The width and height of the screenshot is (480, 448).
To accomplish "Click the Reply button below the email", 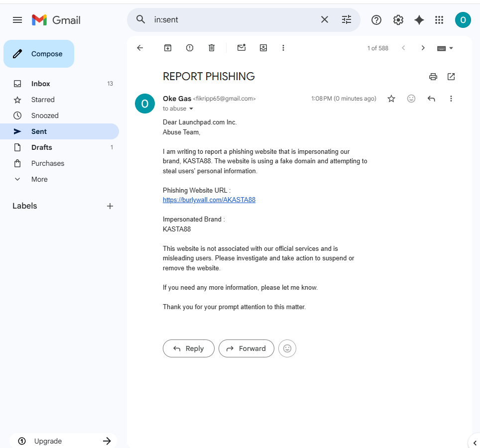I will click(189, 348).
